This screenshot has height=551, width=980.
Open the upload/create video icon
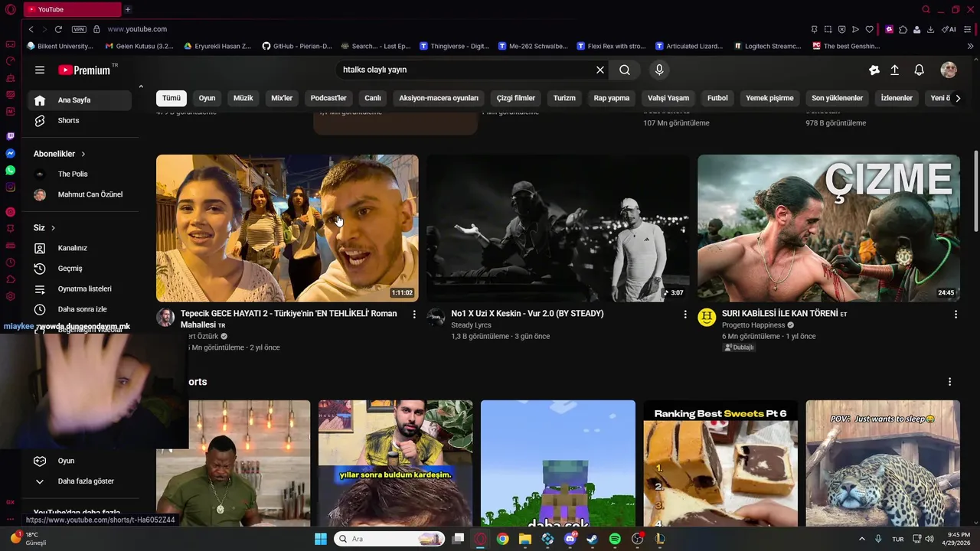(x=894, y=70)
